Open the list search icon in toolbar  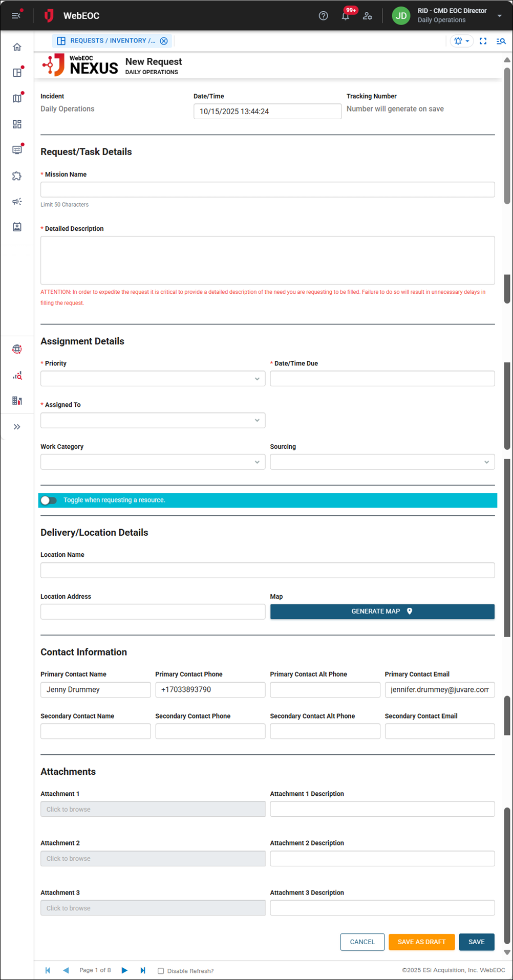point(501,41)
